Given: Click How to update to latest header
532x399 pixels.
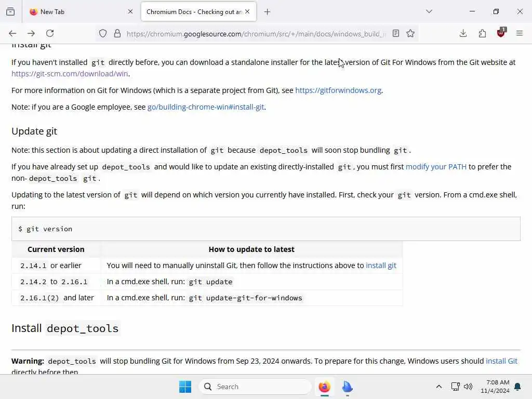Looking at the screenshot, I should [251, 249].
